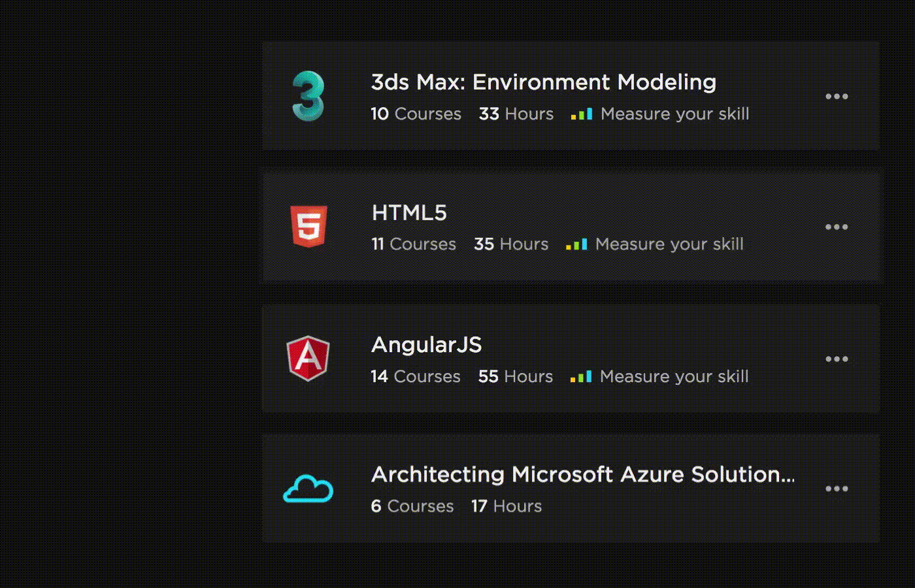
Task: Open the 3ds Max: Environment Modeling options menu
Action: click(837, 97)
